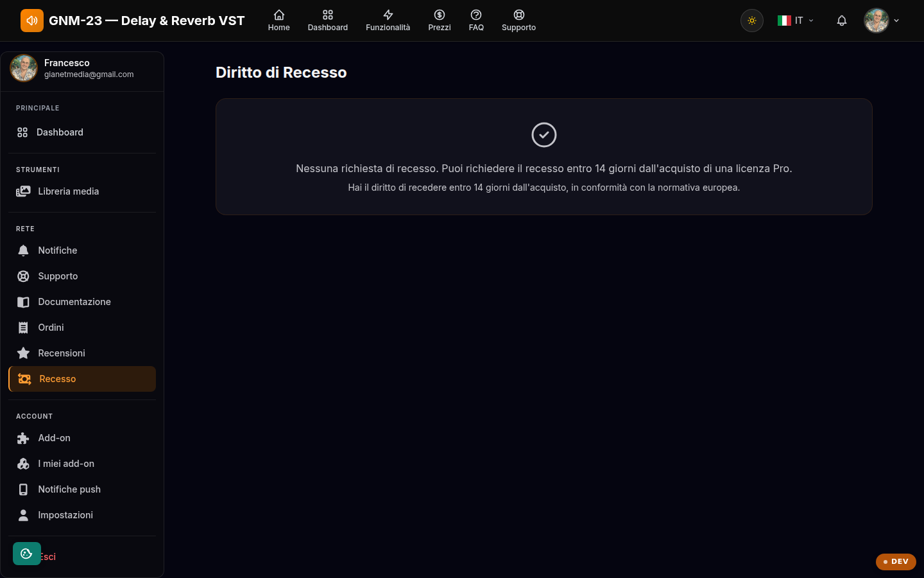Click the Funzionalità label in top navigation
924x578 pixels.
click(388, 28)
